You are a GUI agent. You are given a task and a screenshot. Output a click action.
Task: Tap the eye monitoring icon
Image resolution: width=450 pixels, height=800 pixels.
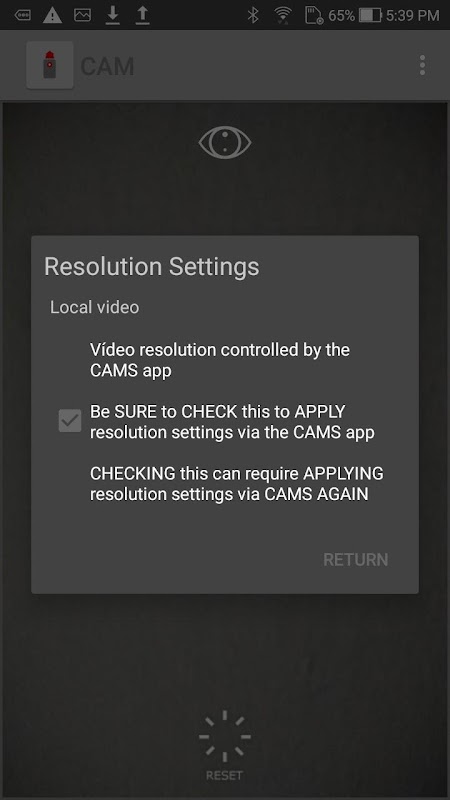[x=224, y=142]
